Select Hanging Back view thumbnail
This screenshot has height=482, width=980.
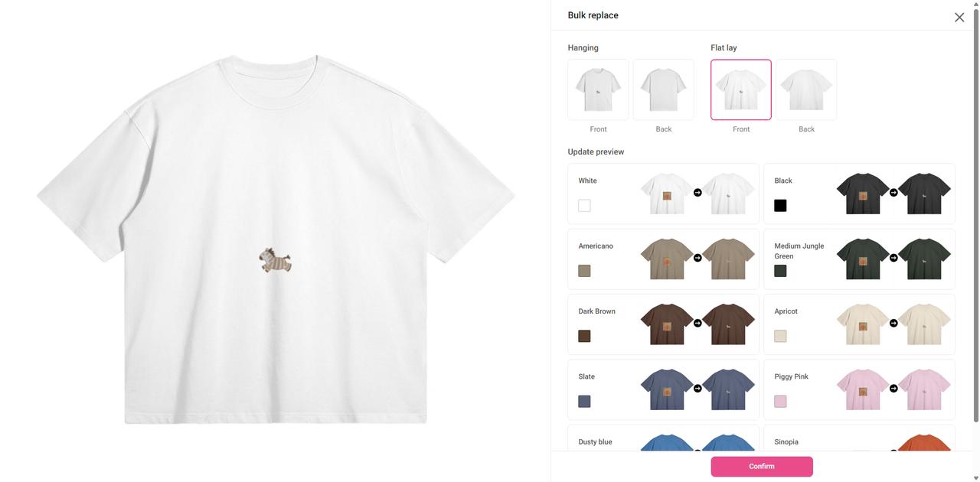(663, 90)
